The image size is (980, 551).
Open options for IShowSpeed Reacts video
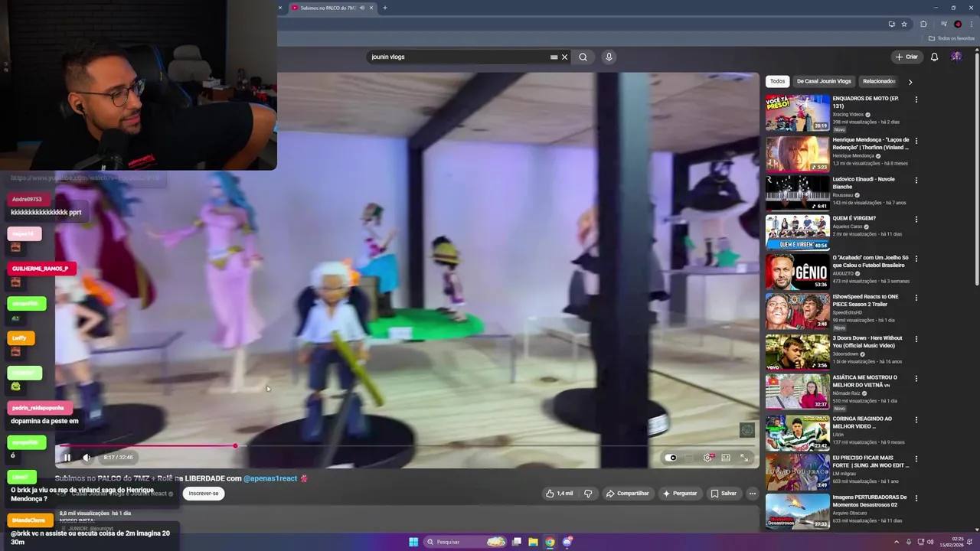coord(916,298)
